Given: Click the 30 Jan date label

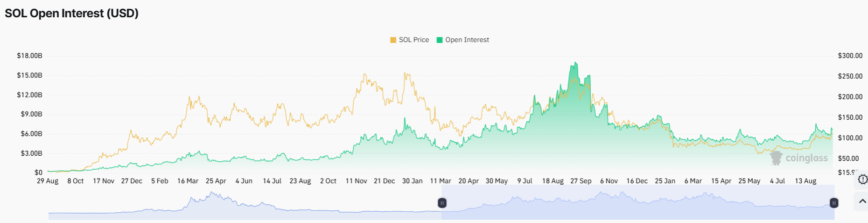Looking at the screenshot, I should pos(413,181).
